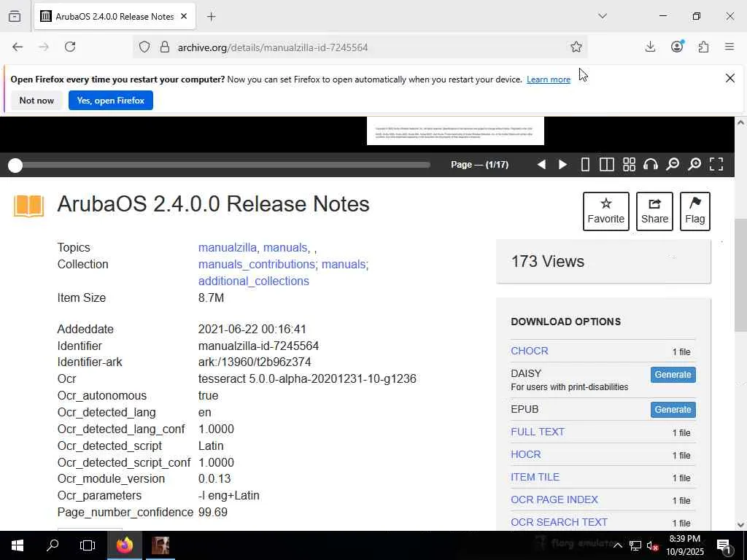Viewport: 747px width, 560px height.
Task: Select the 'ark:/13960/t2b96z374' value
Action: (x=255, y=362)
